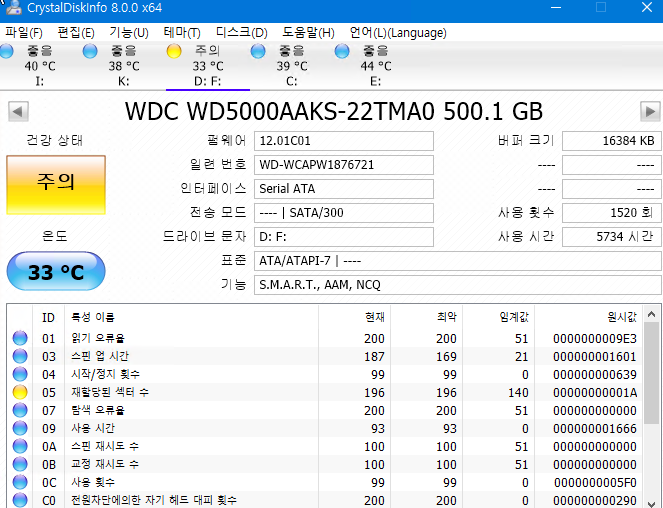Viewport: 663px width, 508px height.
Task: Click status icon for attribute 03 스핀 업 시간
Action: (20, 356)
